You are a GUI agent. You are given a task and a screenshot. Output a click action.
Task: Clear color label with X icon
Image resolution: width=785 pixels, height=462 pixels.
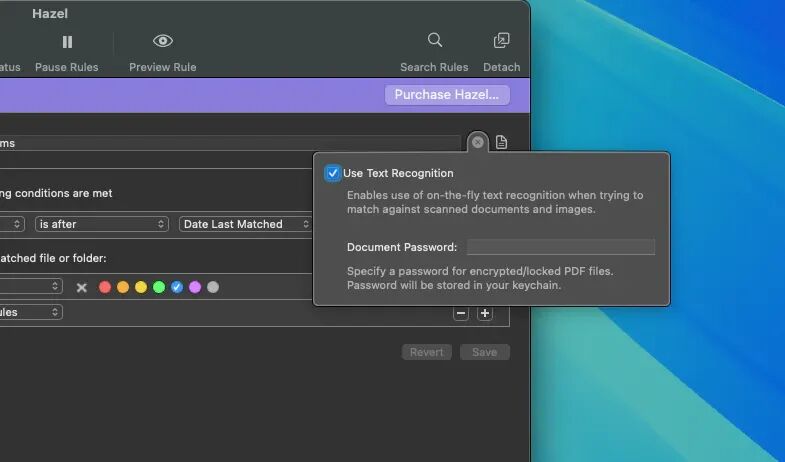(x=82, y=287)
